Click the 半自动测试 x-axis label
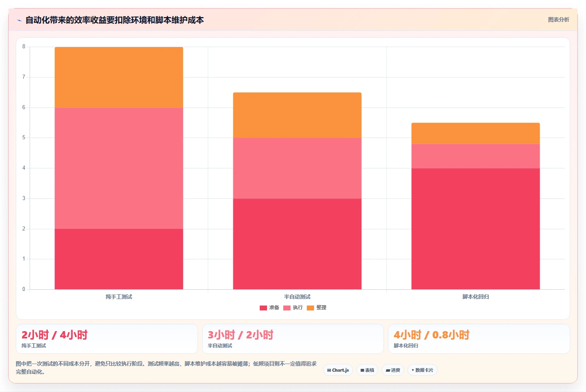The width and height of the screenshot is (586, 392). click(x=297, y=297)
